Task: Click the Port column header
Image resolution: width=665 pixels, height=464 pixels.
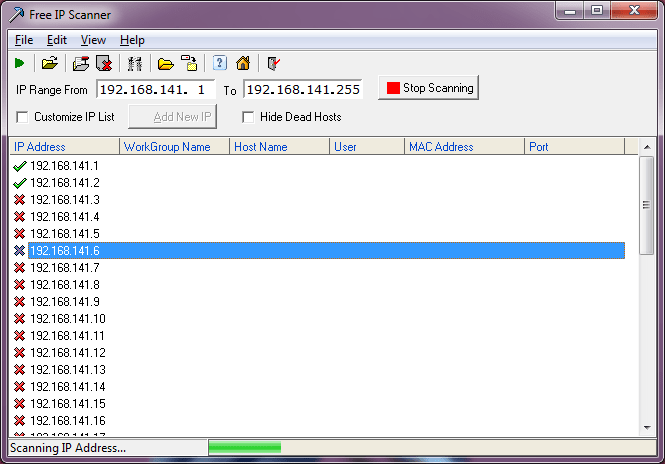Action: [575, 147]
